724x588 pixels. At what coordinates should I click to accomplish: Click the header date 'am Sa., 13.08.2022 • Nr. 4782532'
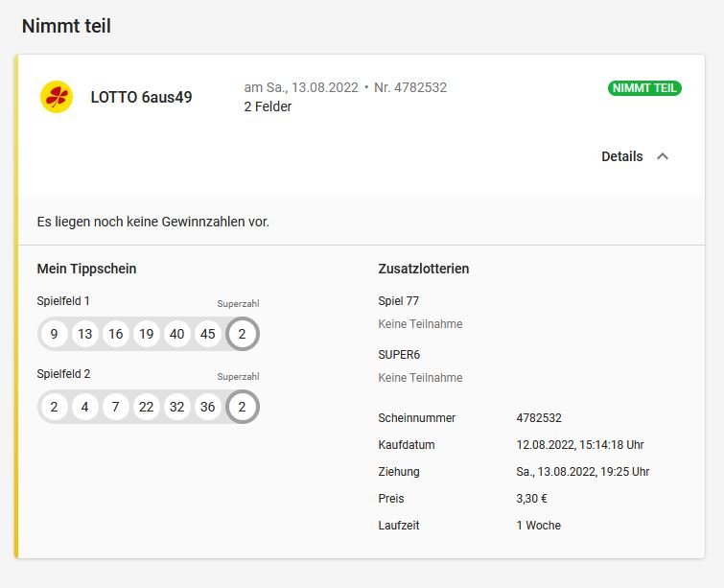345,87
